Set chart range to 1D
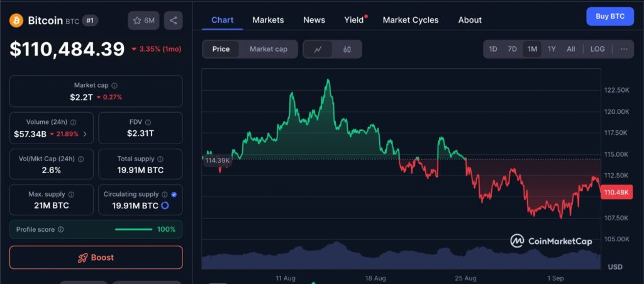This screenshot has width=644, height=284. click(493, 49)
